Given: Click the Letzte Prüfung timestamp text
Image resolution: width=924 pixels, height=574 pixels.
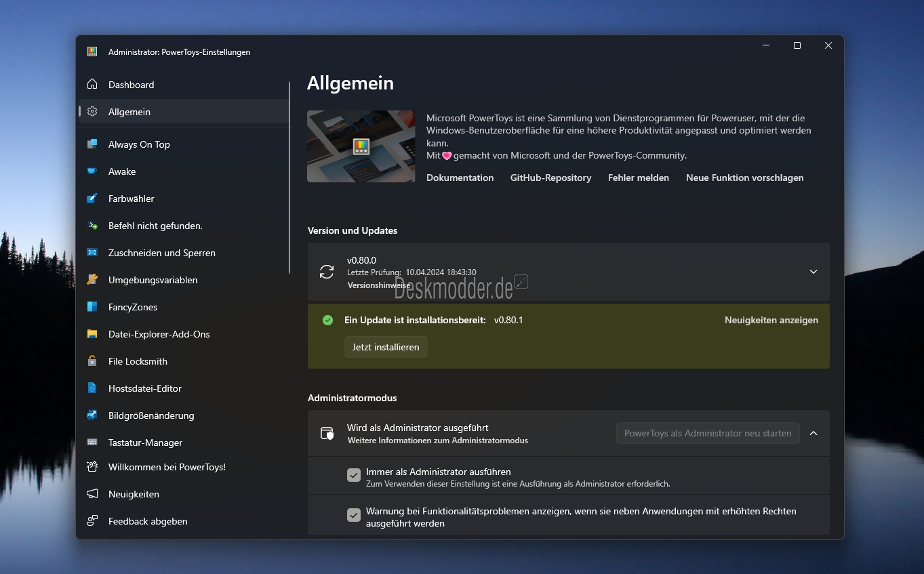Looking at the screenshot, I should (411, 272).
